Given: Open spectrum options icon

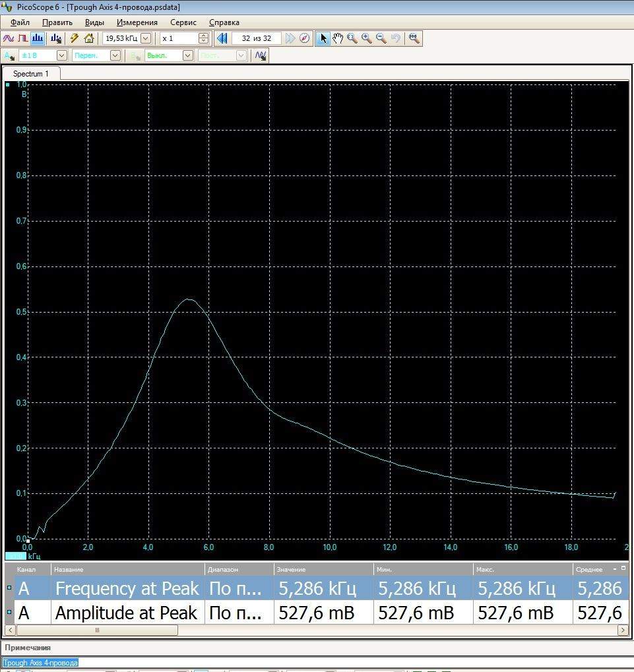Looking at the screenshot, I should 55,38.
